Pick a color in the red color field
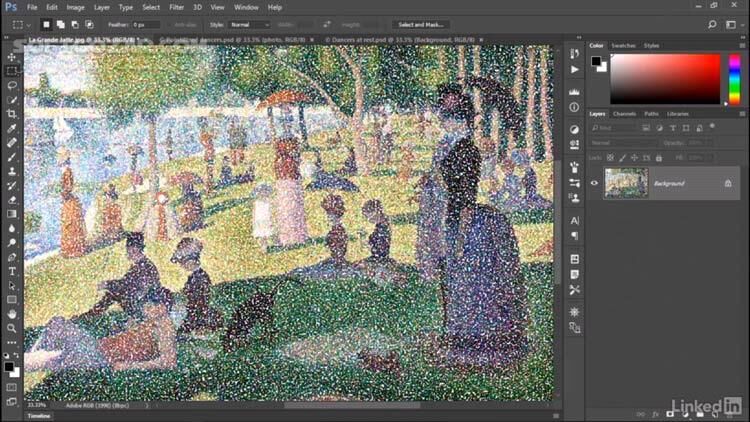This screenshot has width=750, height=422. [x=665, y=79]
